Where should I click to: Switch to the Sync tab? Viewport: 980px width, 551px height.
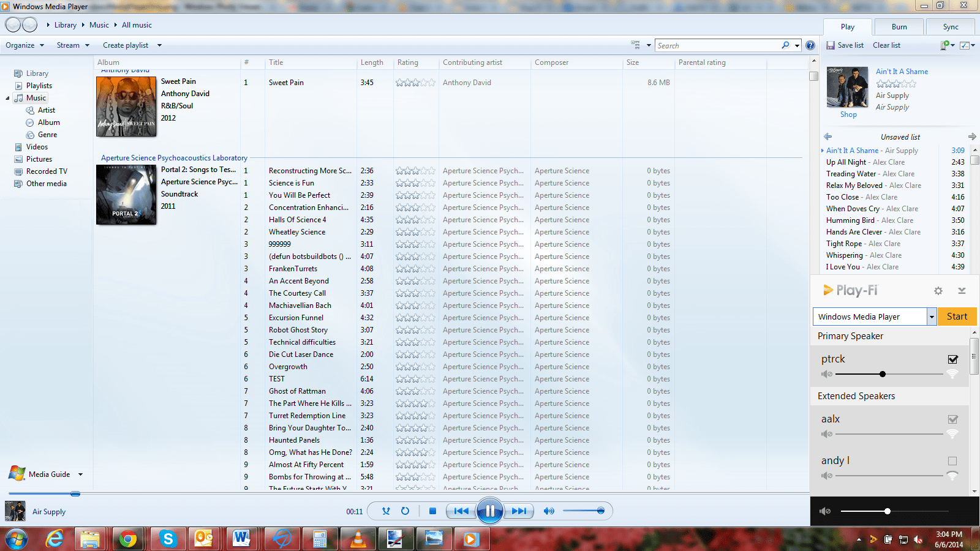(950, 26)
